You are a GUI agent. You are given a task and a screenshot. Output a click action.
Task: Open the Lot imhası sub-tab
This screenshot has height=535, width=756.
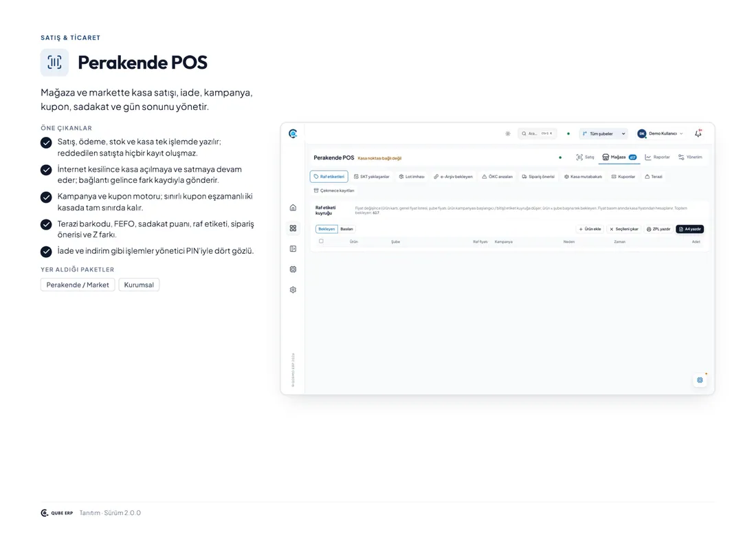(x=412, y=177)
